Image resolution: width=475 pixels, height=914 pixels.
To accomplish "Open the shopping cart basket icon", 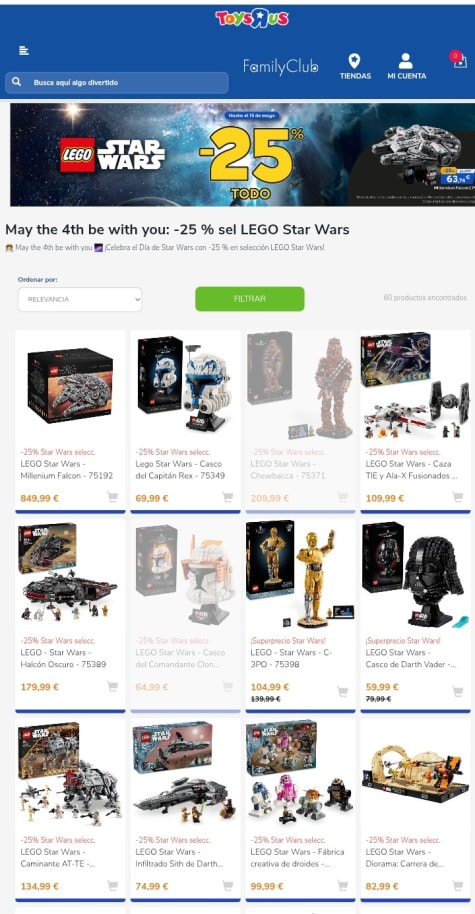I will (x=459, y=60).
